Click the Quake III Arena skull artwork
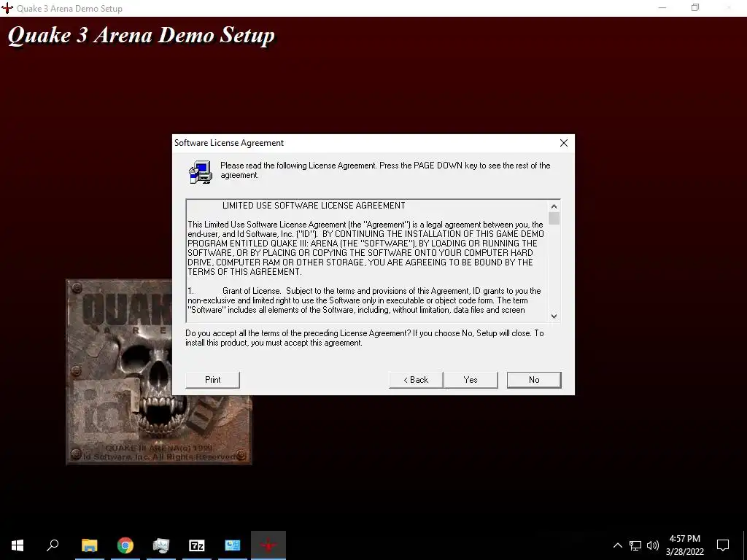 point(158,371)
